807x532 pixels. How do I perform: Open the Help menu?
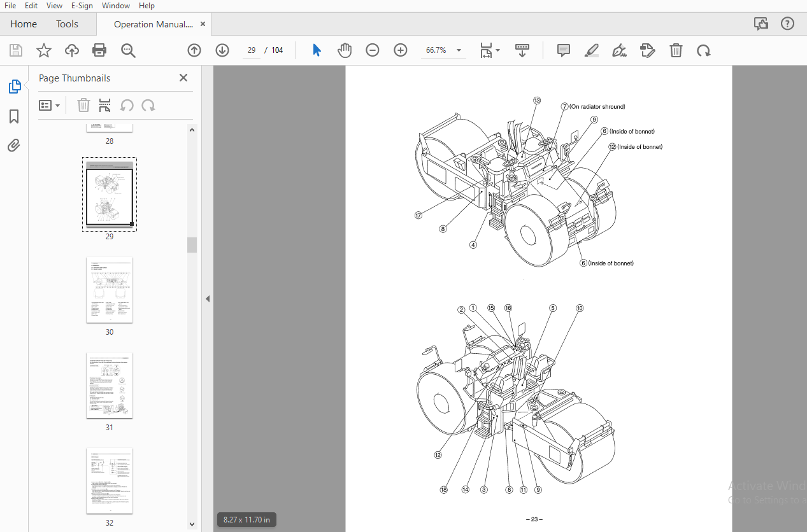click(146, 6)
